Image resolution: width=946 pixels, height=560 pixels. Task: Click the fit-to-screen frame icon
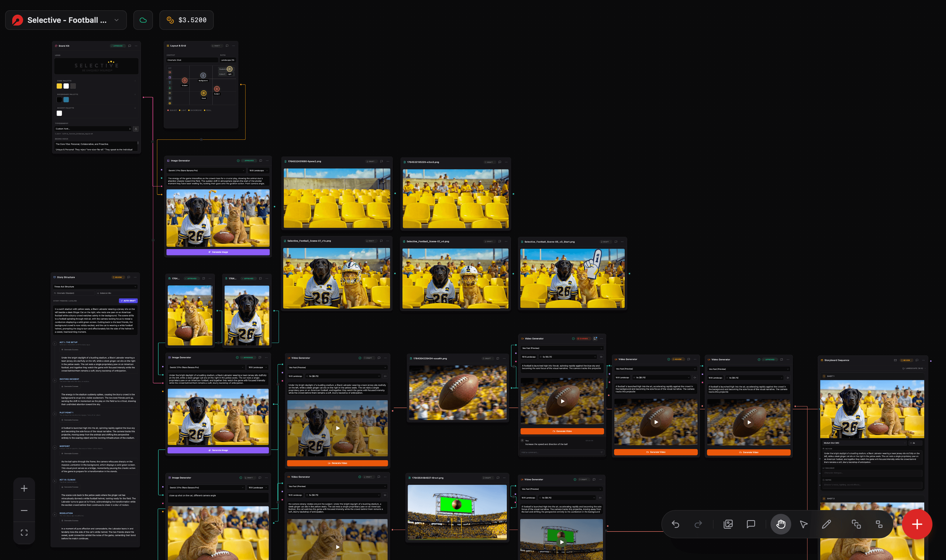(x=24, y=532)
